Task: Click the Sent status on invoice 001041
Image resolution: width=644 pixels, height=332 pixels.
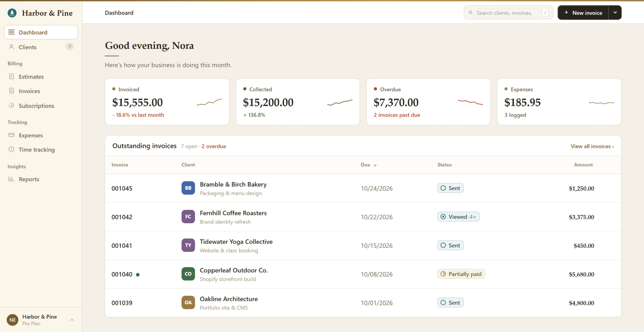Action: click(x=450, y=245)
